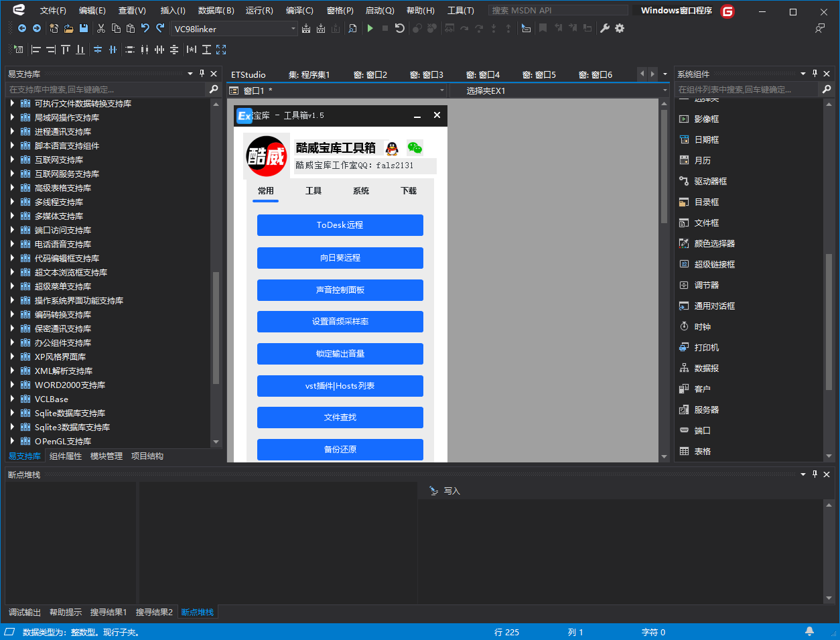Open the 窗口1 object dropdown
Screen dimensions: 840x640
point(442,90)
